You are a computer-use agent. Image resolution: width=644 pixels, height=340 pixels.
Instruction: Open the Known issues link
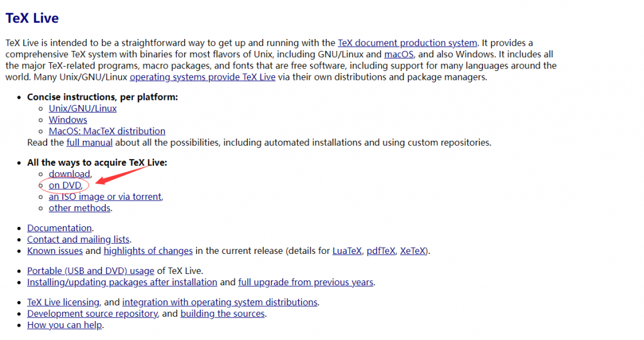(x=55, y=251)
